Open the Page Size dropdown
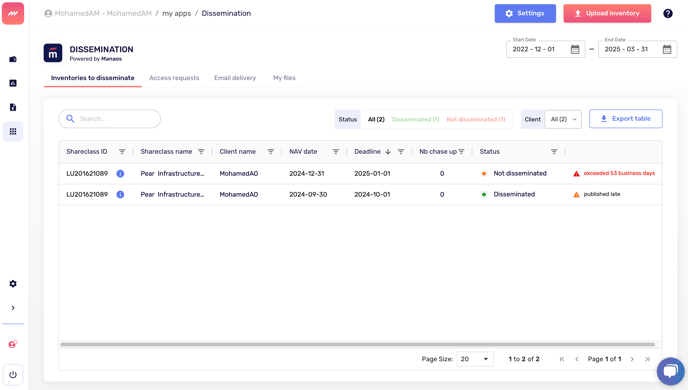688x390 pixels. tap(475, 359)
